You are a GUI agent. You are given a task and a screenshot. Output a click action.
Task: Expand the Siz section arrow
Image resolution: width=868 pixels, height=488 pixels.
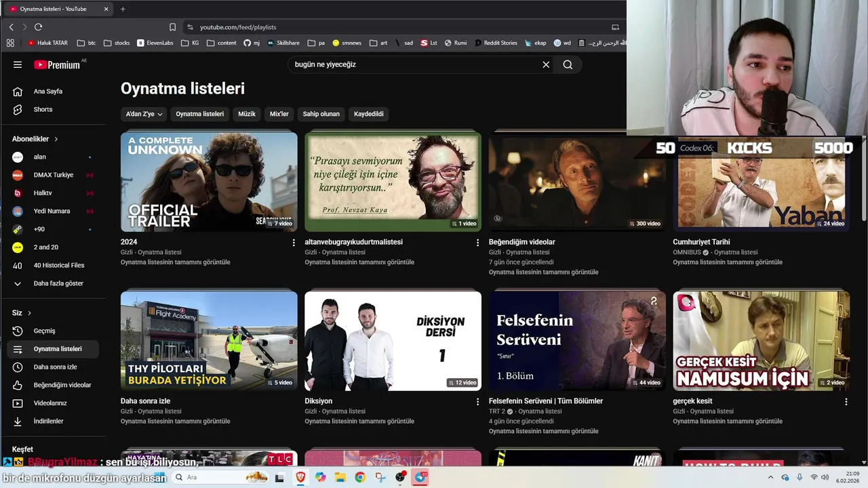[29, 313]
